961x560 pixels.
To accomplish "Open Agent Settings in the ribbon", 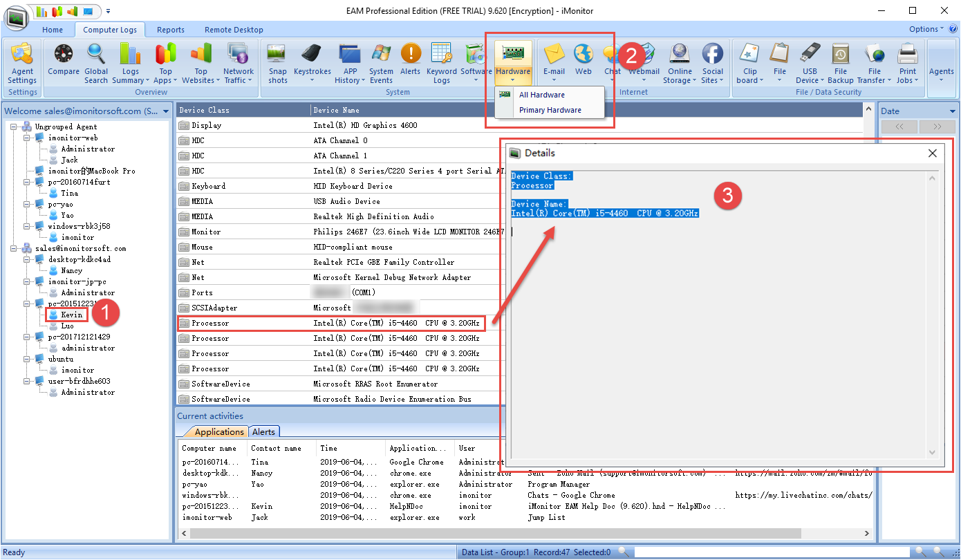I will (x=23, y=62).
